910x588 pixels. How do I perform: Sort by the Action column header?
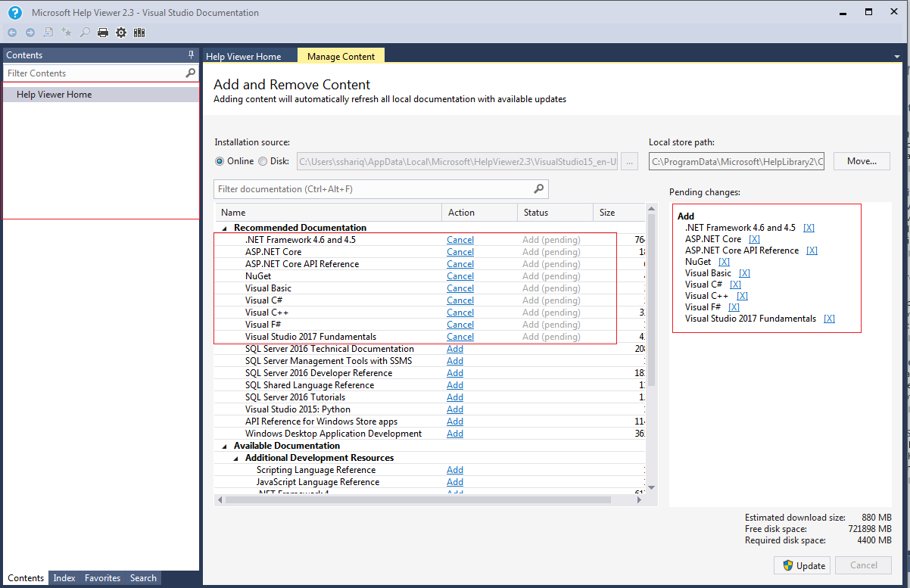coord(480,213)
